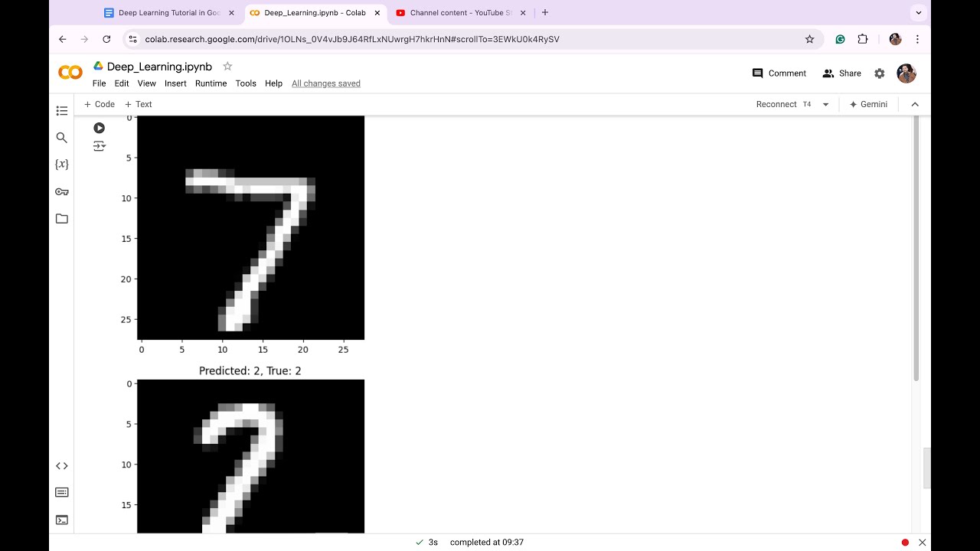Click the Colab logo
Screen dimensions: 980x551
click(70, 73)
